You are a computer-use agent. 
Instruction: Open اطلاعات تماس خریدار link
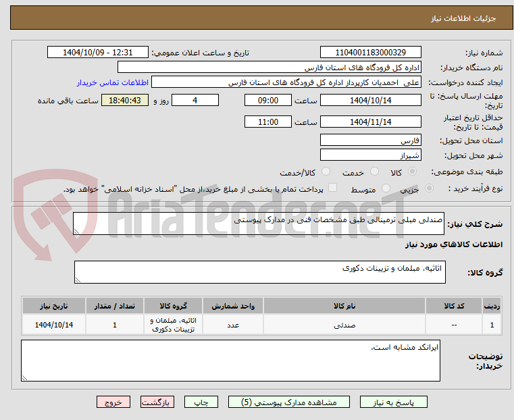pos(113,82)
